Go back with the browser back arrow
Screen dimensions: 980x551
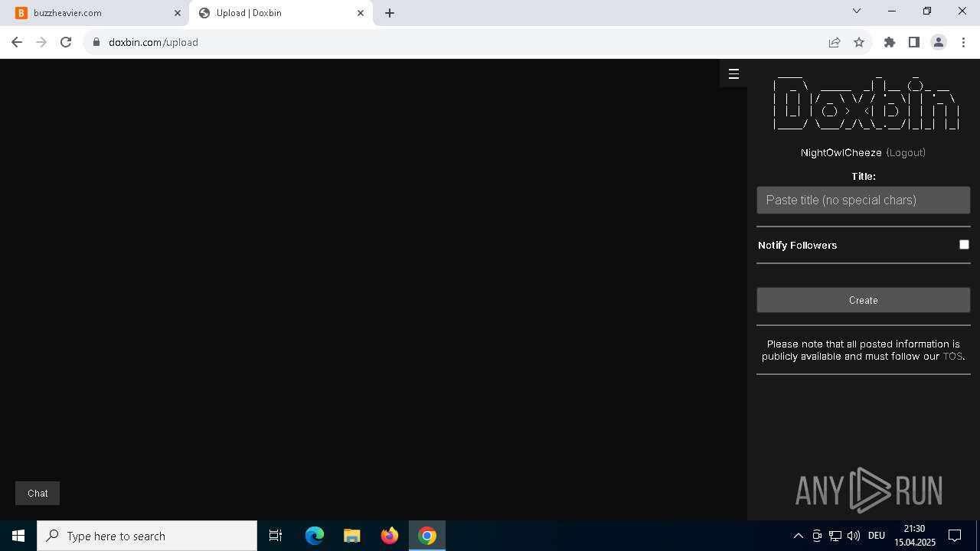click(17, 42)
